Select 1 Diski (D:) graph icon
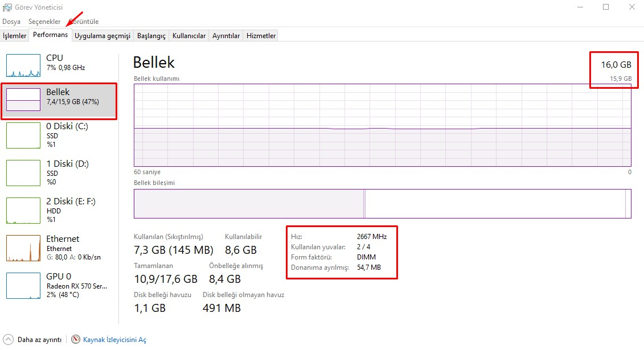 tap(23, 173)
